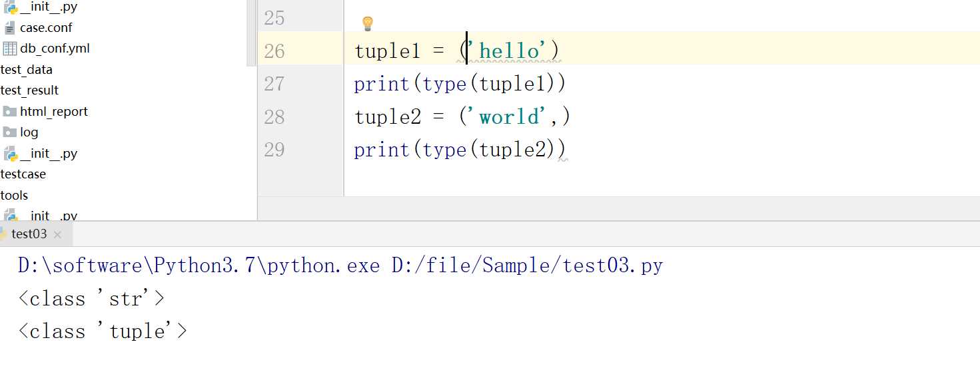Click line number 26 in the gutter
The image size is (980, 372).
274,51
